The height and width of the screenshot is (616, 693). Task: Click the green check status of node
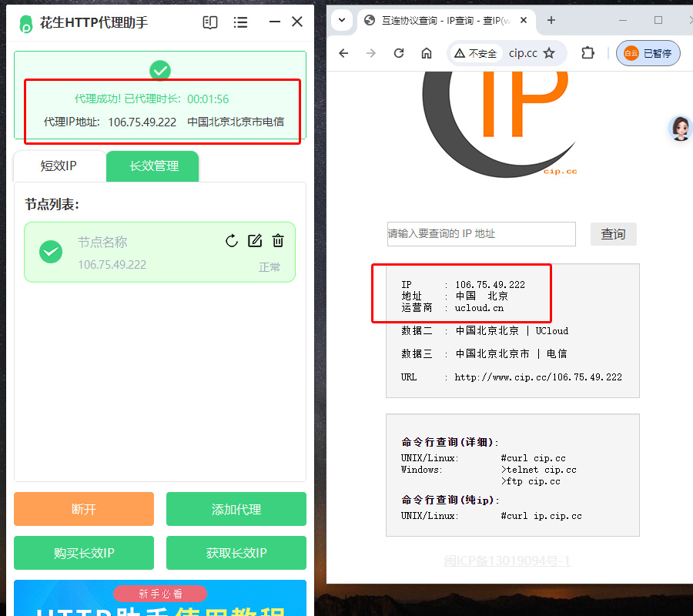51,252
